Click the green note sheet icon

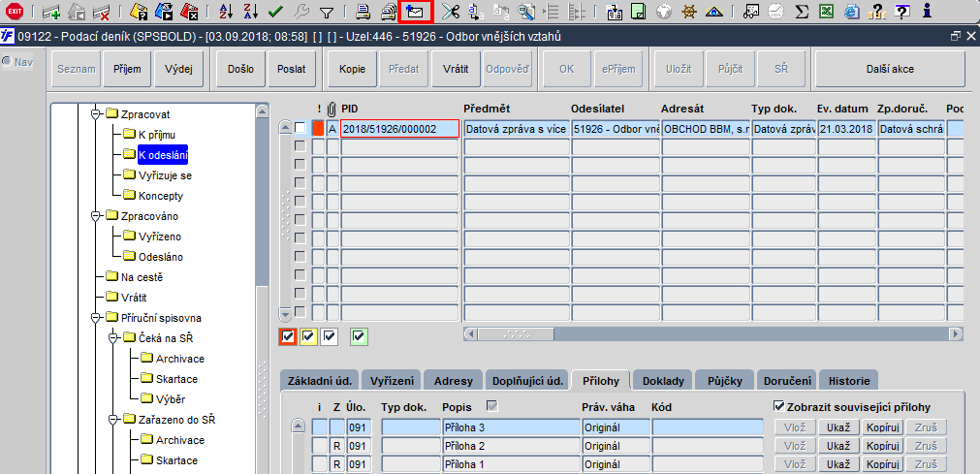click(638, 11)
